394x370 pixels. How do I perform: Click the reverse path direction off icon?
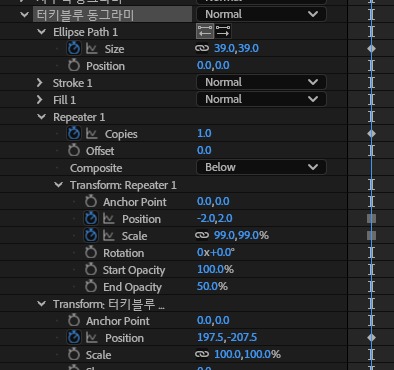coord(205,31)
